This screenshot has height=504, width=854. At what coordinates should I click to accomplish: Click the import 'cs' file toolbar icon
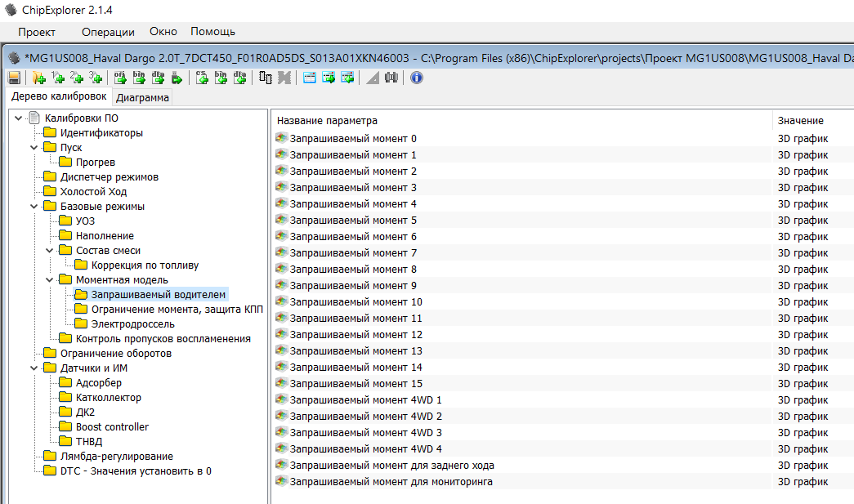tap(201, 78)
